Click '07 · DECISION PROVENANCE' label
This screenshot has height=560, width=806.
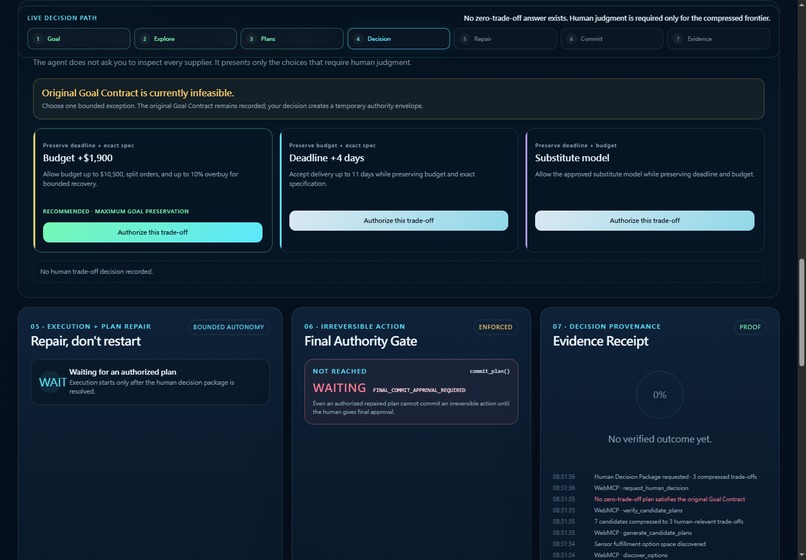coord(607,327)
